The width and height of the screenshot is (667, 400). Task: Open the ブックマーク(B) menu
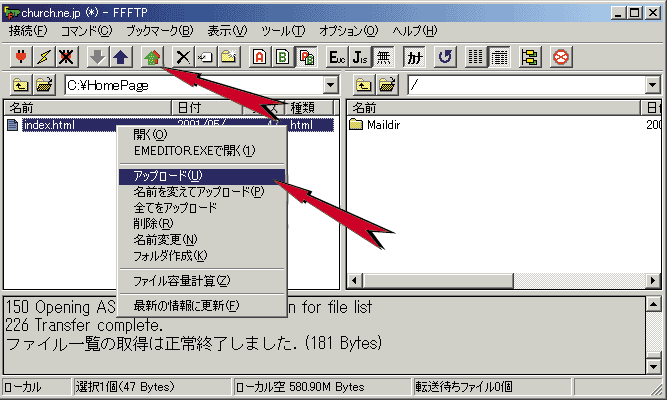tap(158, 31)
